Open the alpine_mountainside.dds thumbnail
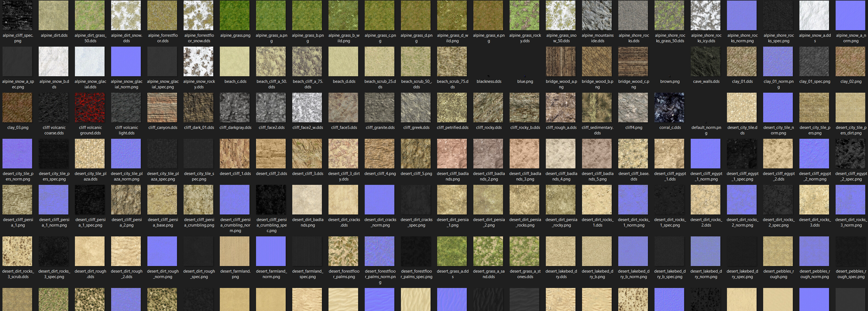The height and width of the screenshot is (311, 868). [x=597, y=15]
